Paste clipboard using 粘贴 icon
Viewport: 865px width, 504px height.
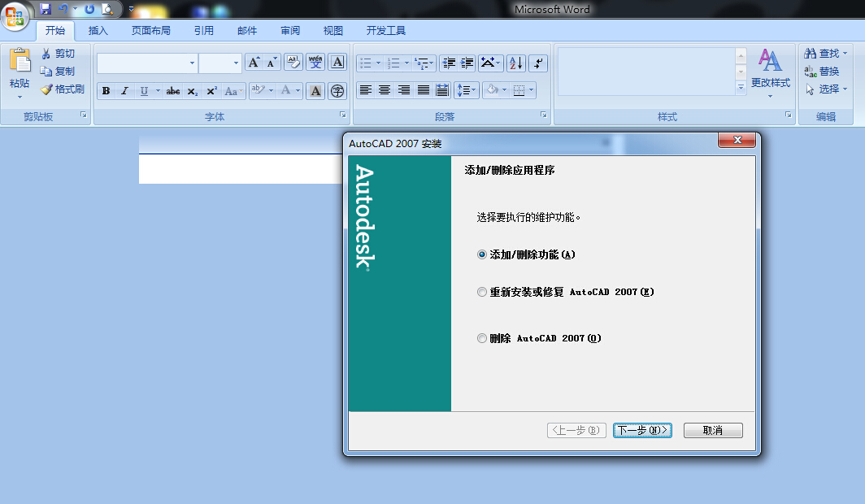[x=20, y=61]
